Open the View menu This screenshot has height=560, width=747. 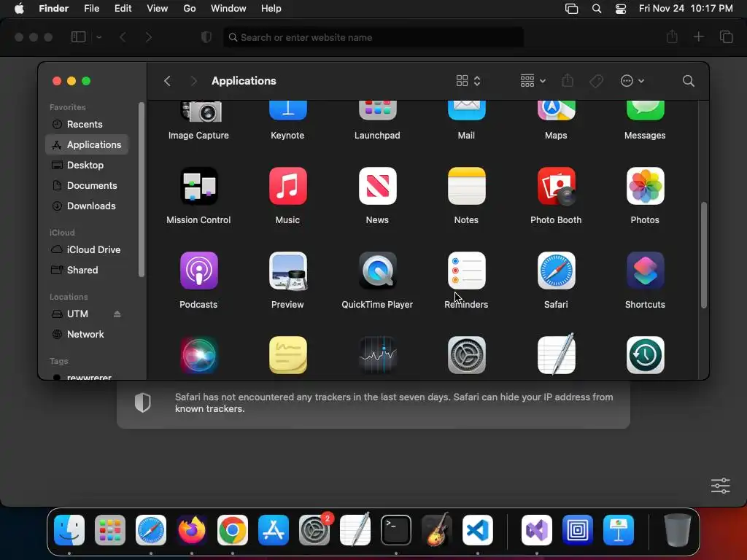(158, 9)
